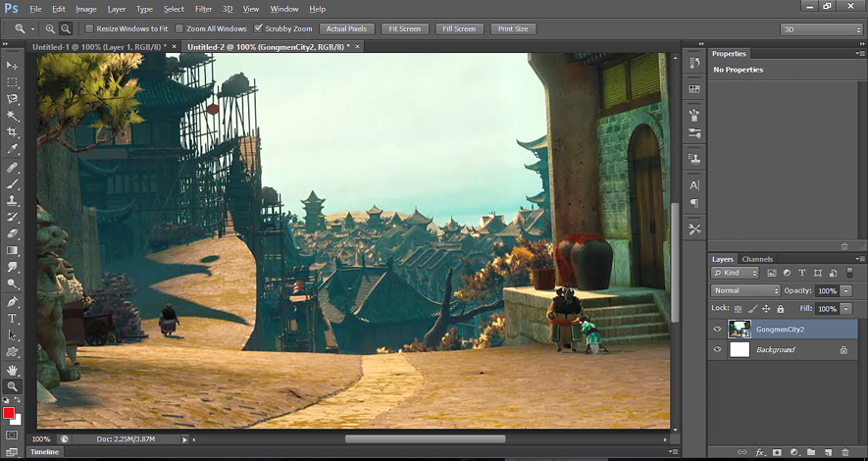The image size is (868, 461).
Task: Click the Print Size button
Action: coord(513,28)
